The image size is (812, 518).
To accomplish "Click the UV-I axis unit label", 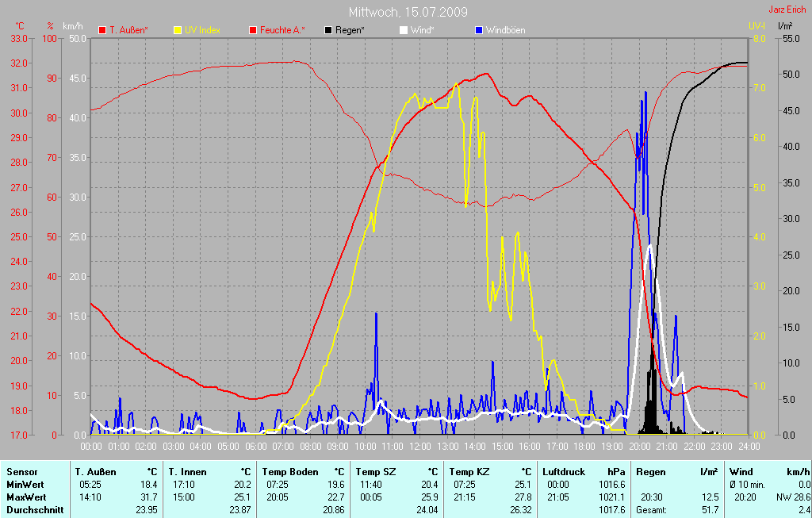I will point(757,26).
